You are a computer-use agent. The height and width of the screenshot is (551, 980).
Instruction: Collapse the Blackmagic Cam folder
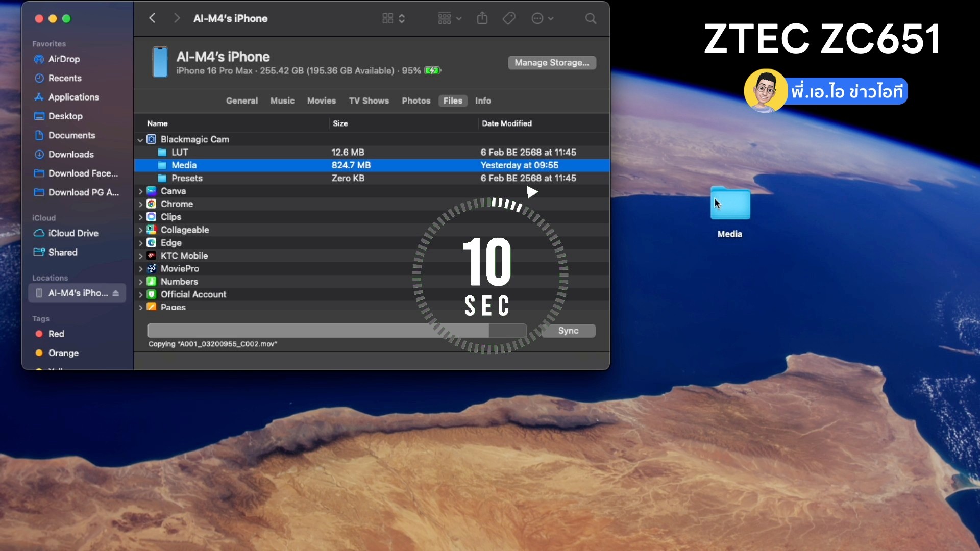[140, 139]
